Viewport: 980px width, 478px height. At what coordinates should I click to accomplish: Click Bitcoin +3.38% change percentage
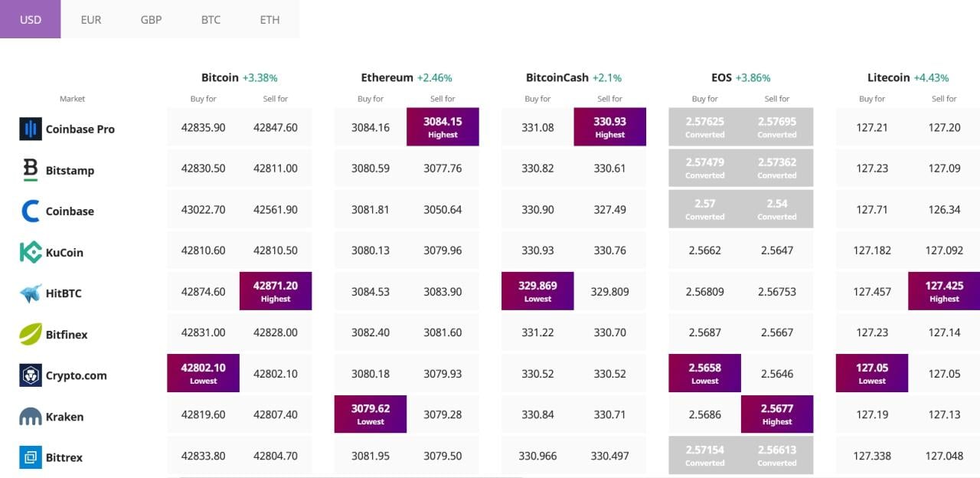pos(260,78)
